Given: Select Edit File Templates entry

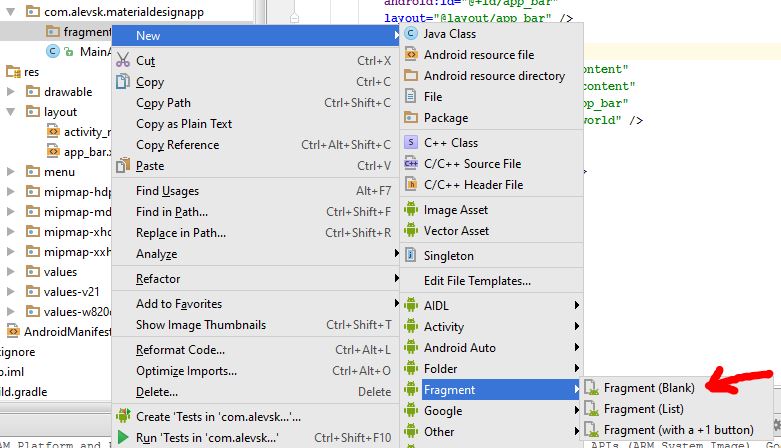Looking at the screenshot, I should 477,281.
